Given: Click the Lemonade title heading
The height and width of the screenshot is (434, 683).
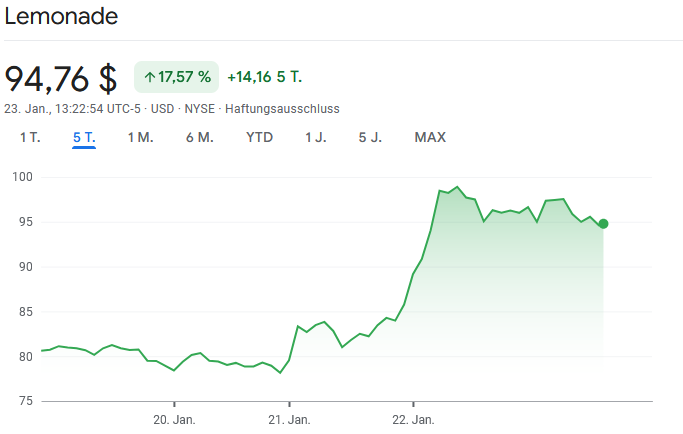Looking at the screenshot, I should 61,17.
